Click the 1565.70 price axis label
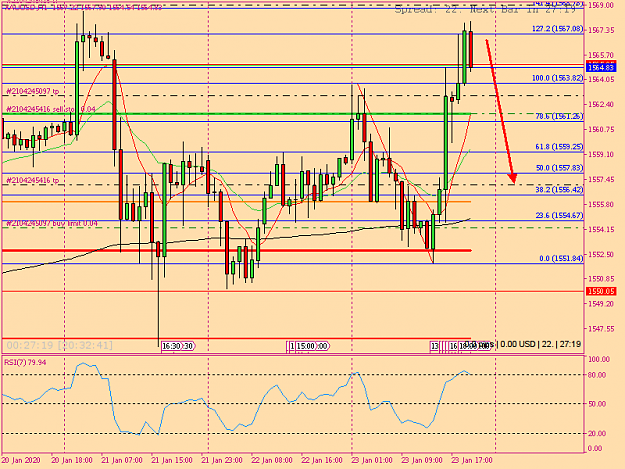This screenshot has width=625, height=469. click(601, 55)
